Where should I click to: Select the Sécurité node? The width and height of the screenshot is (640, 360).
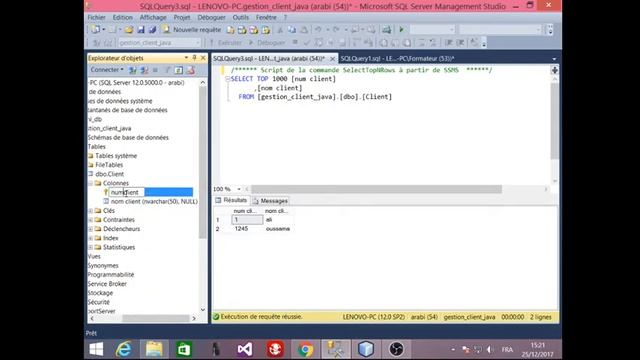point(98,302)
